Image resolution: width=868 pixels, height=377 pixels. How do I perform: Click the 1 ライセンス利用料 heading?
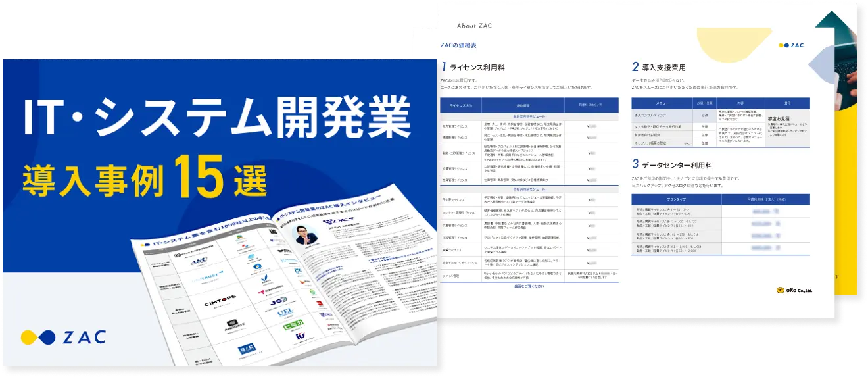473,67
